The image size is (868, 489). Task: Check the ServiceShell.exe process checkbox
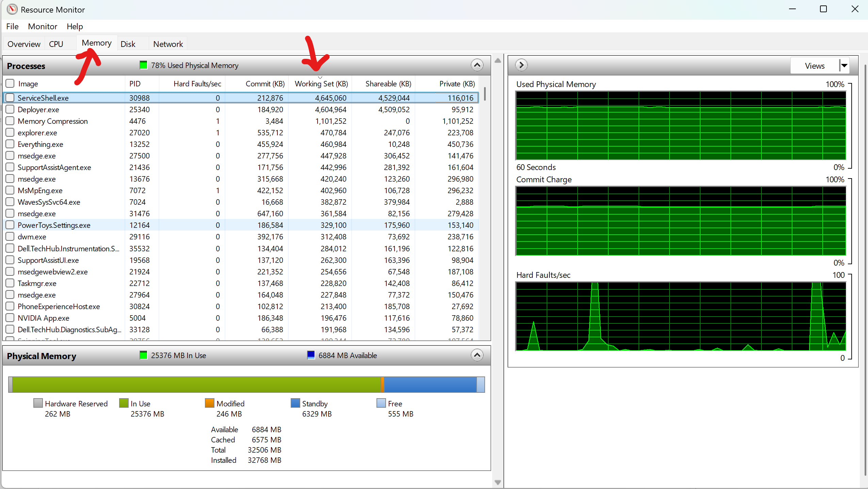click(x=10, y=98)
